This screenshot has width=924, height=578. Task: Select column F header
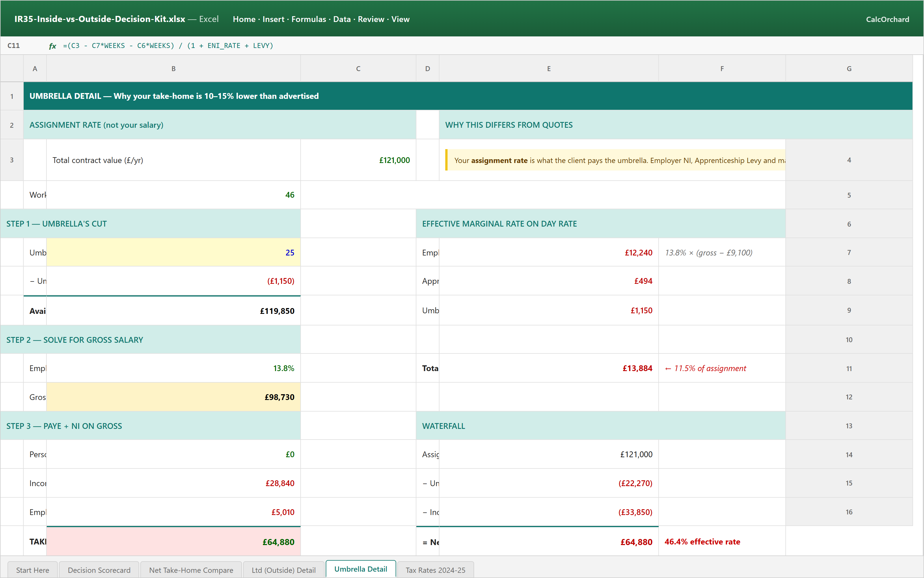click(722, 68)
